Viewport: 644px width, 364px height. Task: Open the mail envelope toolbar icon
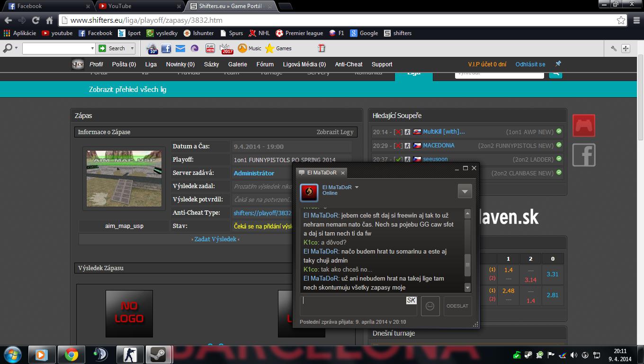pos(180,48)
